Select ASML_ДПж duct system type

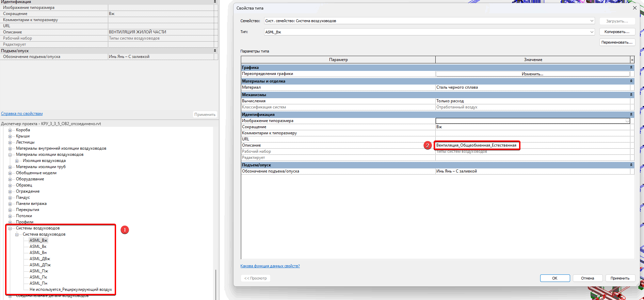(40, 265)
